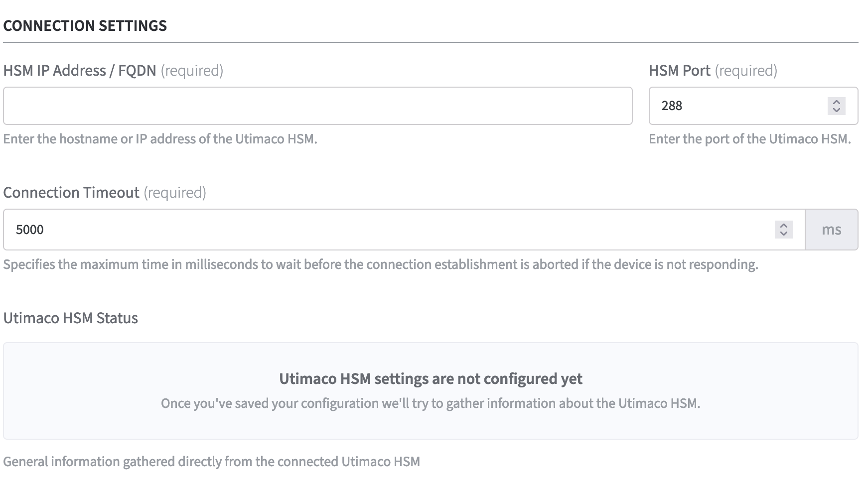Click the "Connection Timeout" field label

tap(71, 193)
